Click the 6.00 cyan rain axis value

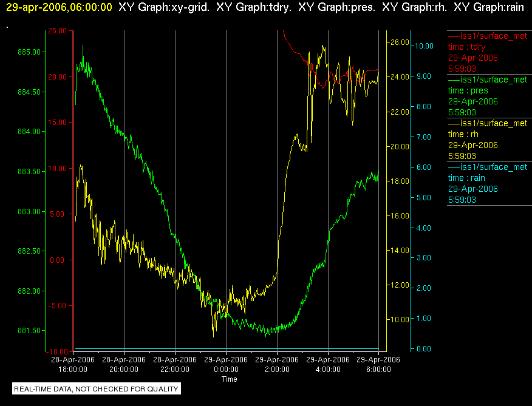coord(424,167)
